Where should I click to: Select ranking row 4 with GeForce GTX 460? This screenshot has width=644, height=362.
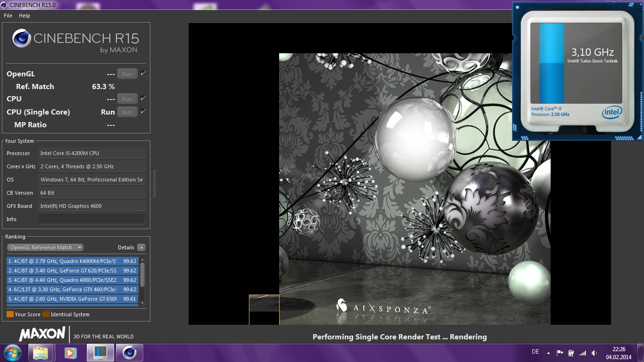pos(72,289)
